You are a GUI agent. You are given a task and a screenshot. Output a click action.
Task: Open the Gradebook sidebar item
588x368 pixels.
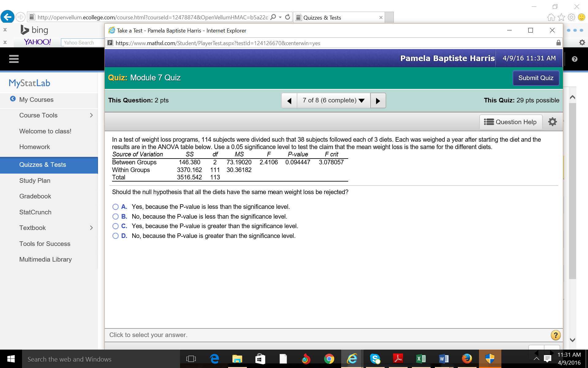point(35,196)
